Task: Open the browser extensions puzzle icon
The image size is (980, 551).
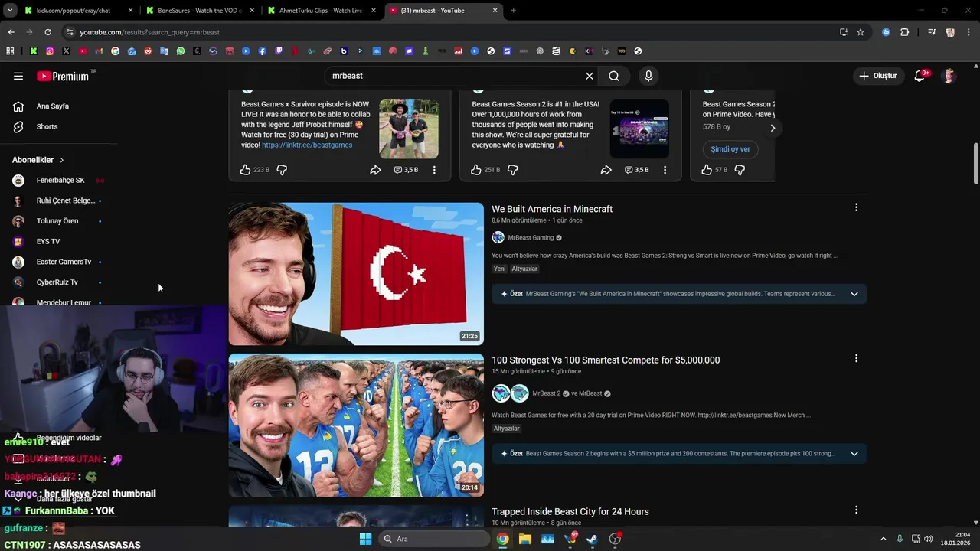Action: [905, 32]
